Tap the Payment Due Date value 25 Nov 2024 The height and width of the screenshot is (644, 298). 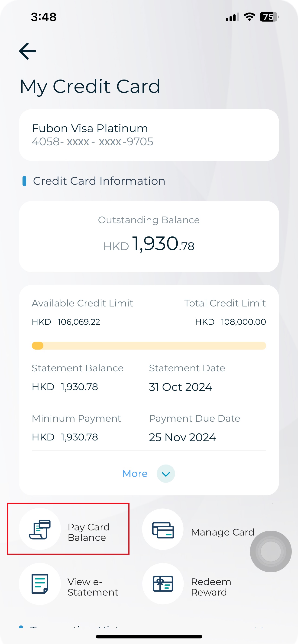pyautogui.click(x=183, y=437)
